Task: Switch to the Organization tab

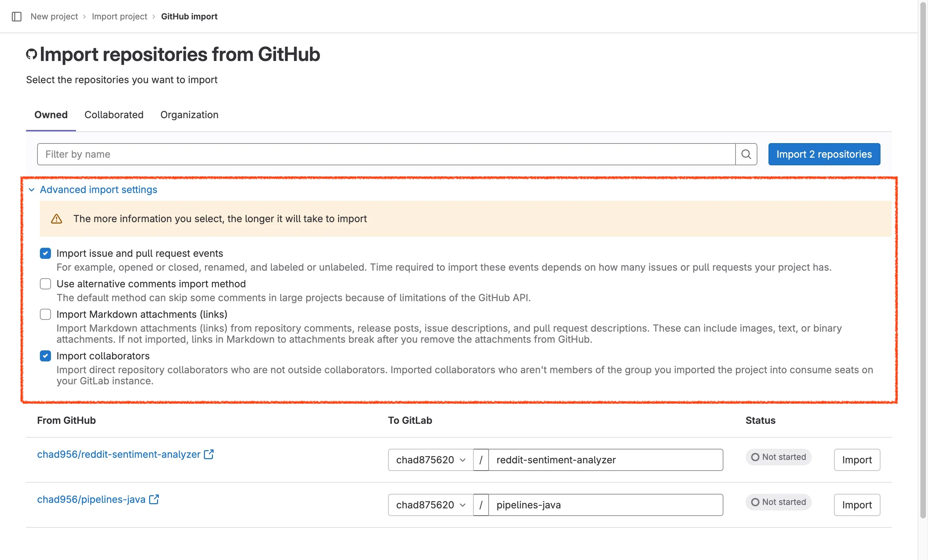Action: pos(189,115)
